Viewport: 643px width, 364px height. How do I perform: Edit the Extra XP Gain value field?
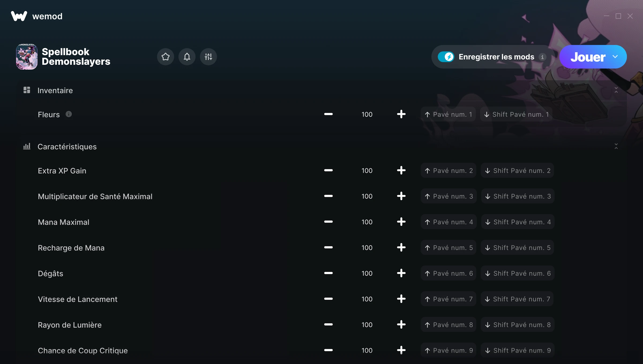(367, 170)
